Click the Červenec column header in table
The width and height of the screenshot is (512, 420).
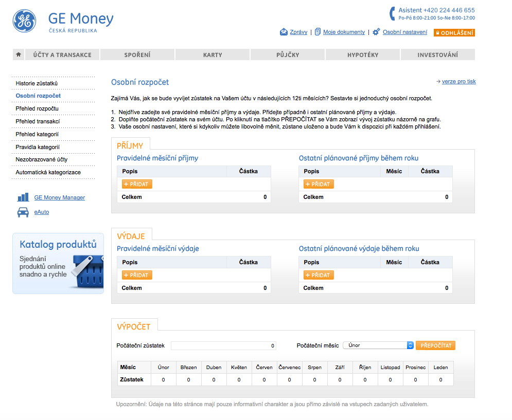[x=289, y=367]
